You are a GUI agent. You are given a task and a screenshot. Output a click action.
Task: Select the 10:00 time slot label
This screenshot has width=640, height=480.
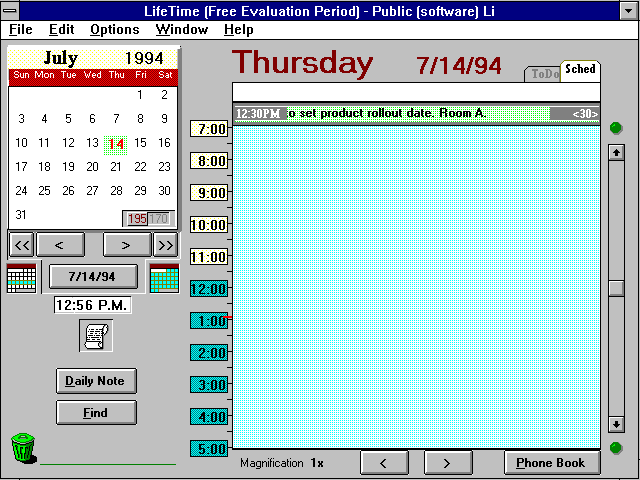point(209,225)
